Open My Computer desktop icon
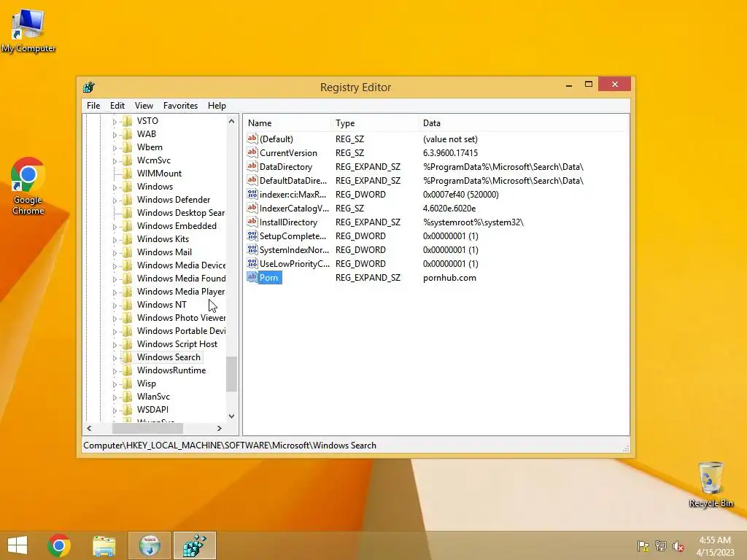 coord(28,30)
